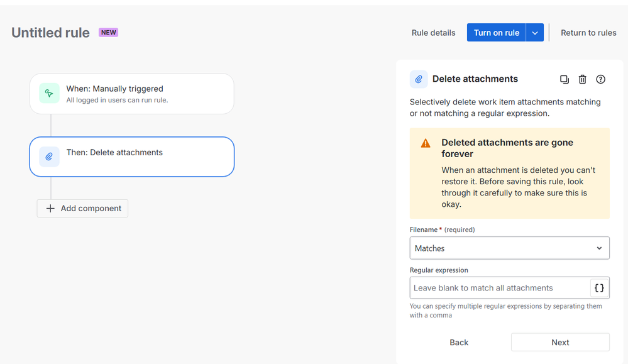Click paperclip icon beside Delete attachments heading
The height and width of the screenshot is (364, 628).
pos(419,79)
